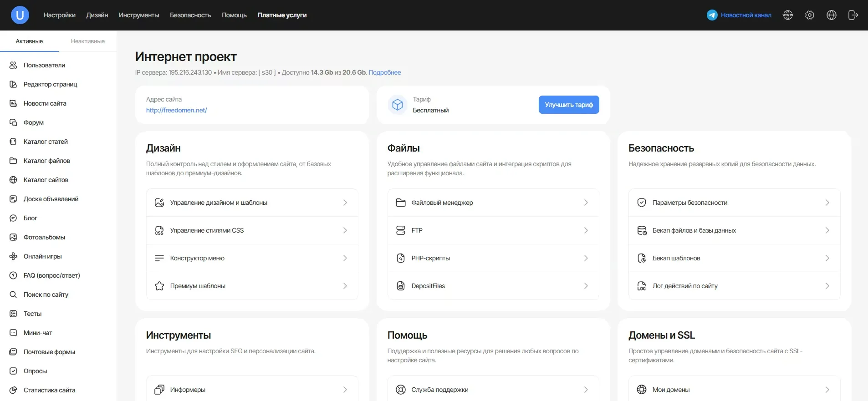Click the settings gear icon in header
The image size is (868, 401).
(810, 15)
